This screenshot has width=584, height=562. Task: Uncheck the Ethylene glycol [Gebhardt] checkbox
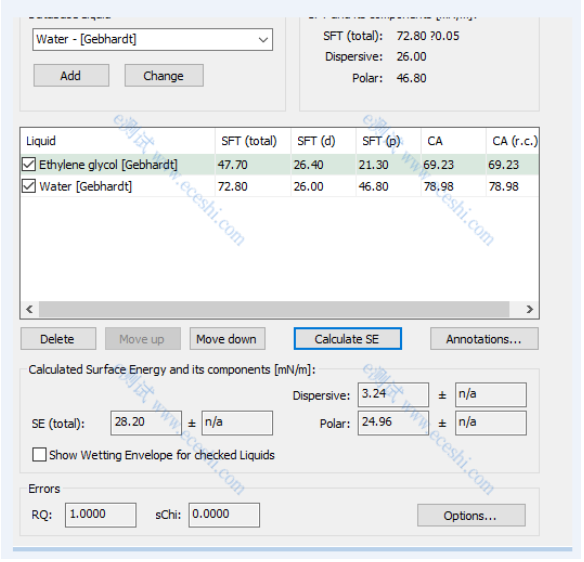point(29,164)
